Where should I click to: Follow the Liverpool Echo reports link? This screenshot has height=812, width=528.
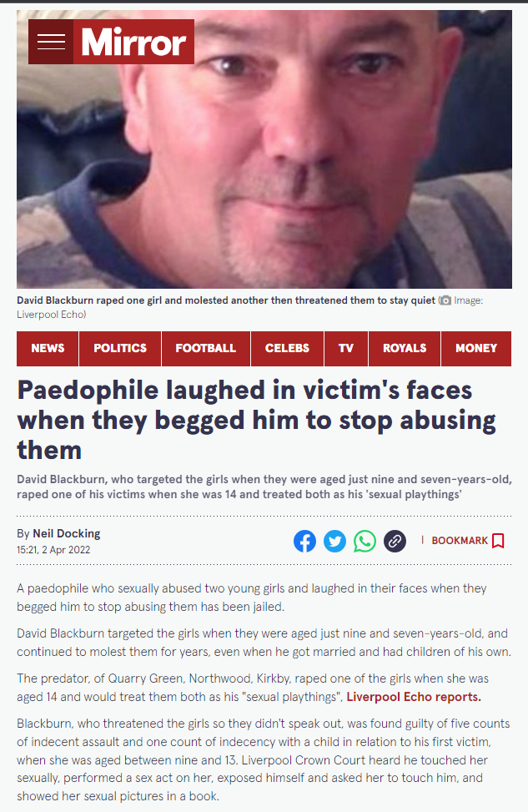(x=414, y=697)
